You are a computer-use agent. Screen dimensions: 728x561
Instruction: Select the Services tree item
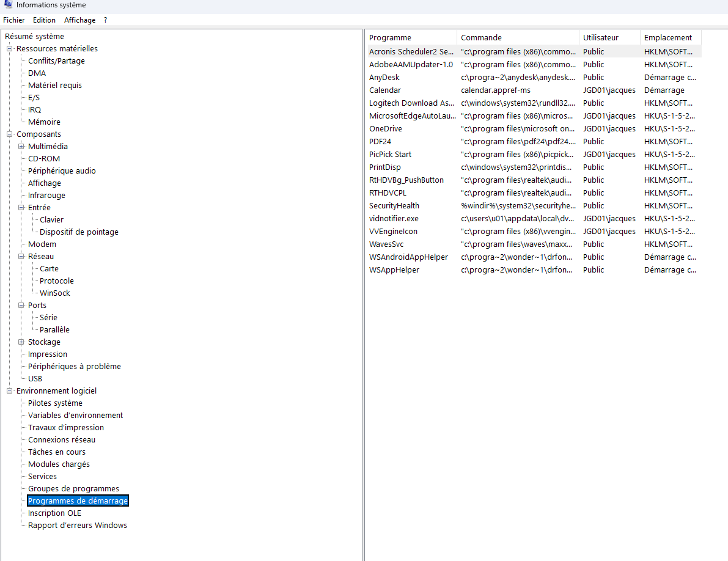(42, 476)
